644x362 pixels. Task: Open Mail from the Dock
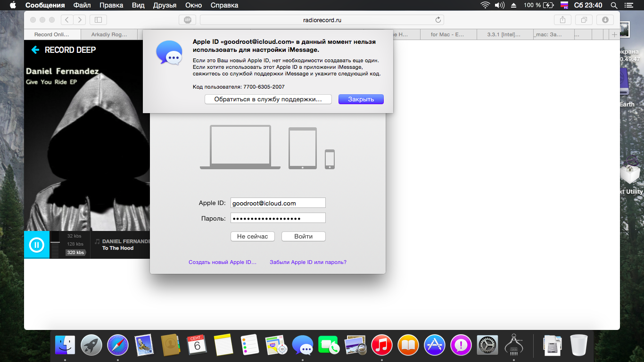click(144, 345)
